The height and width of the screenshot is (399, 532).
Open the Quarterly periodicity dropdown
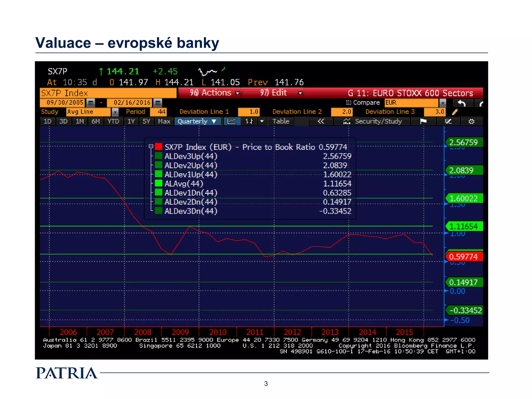click(197, 121)
